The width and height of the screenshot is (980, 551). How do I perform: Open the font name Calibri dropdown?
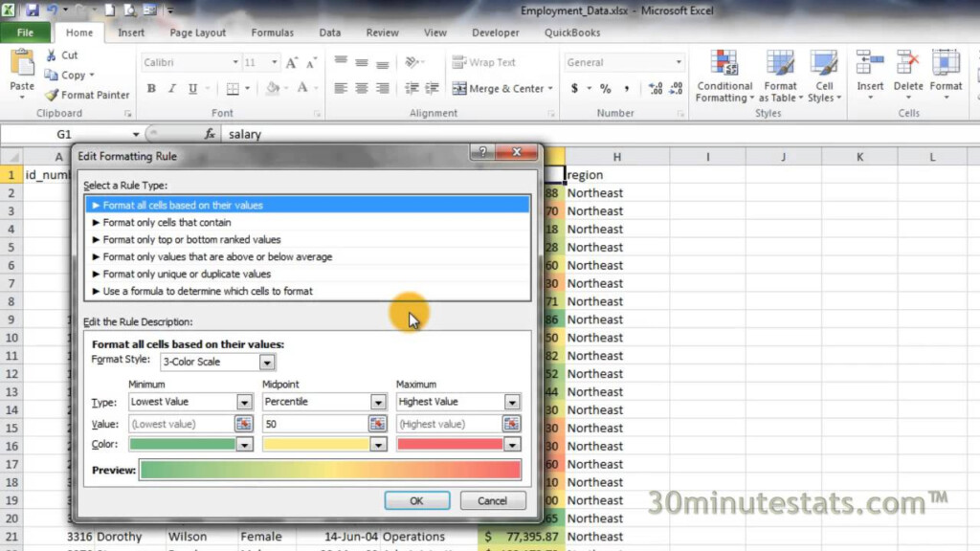(235, 62)
